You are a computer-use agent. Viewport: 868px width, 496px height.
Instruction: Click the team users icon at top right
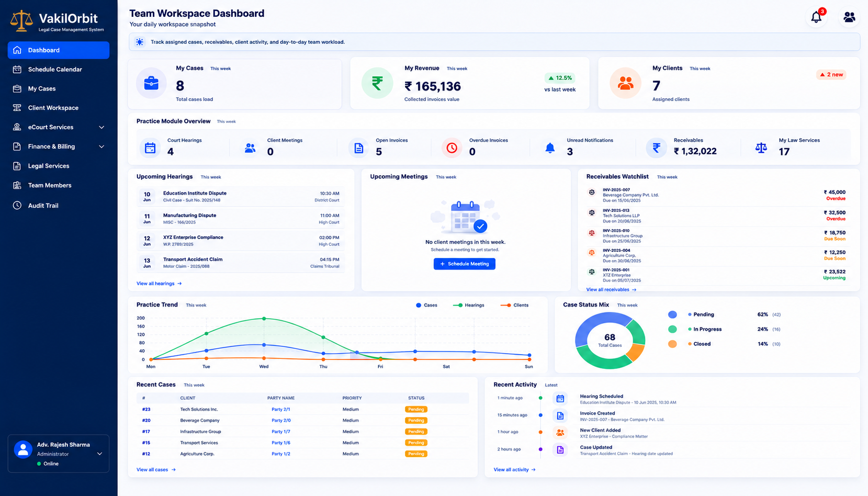coord(849,17)
